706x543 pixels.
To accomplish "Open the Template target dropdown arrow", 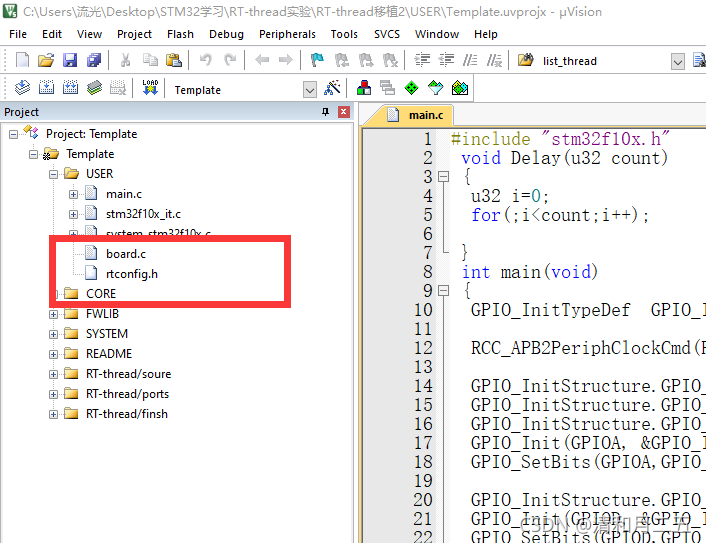I will click(x=310, y=90).
